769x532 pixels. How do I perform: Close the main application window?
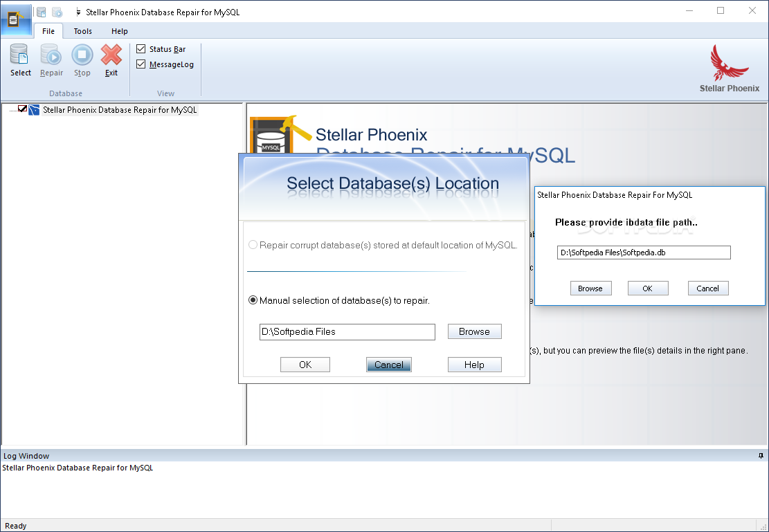click(752, 11)
